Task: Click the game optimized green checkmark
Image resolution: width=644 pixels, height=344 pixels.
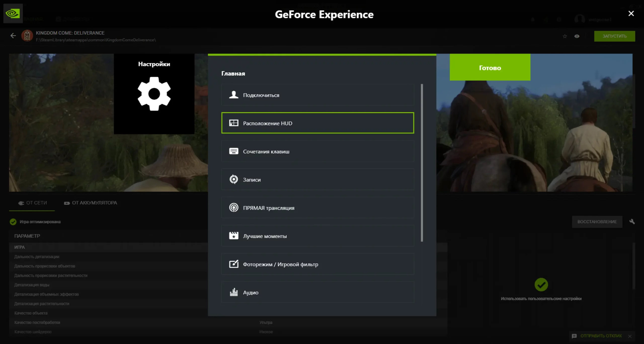Action: point(13,222)
